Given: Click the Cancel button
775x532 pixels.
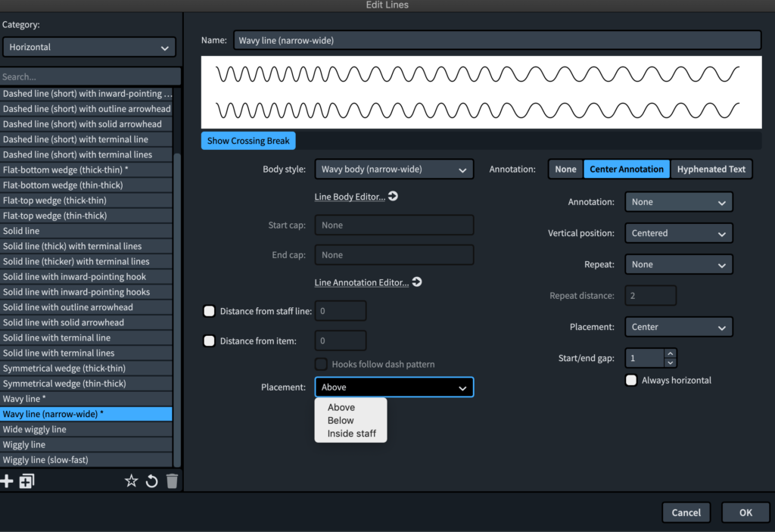Looking at the screenshot, I should pos(686,512).
